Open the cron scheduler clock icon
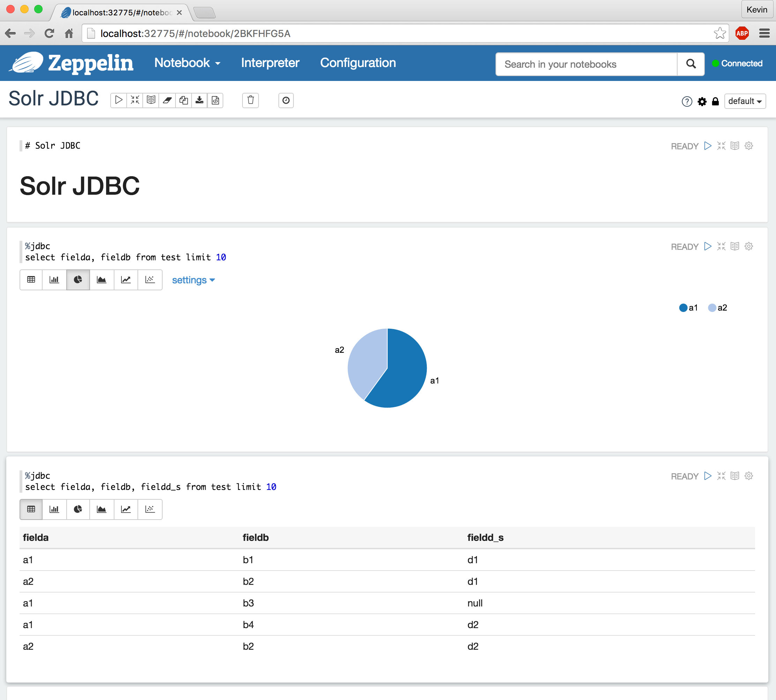This screenshot has height=700, width=776. (x=286, y=100)
